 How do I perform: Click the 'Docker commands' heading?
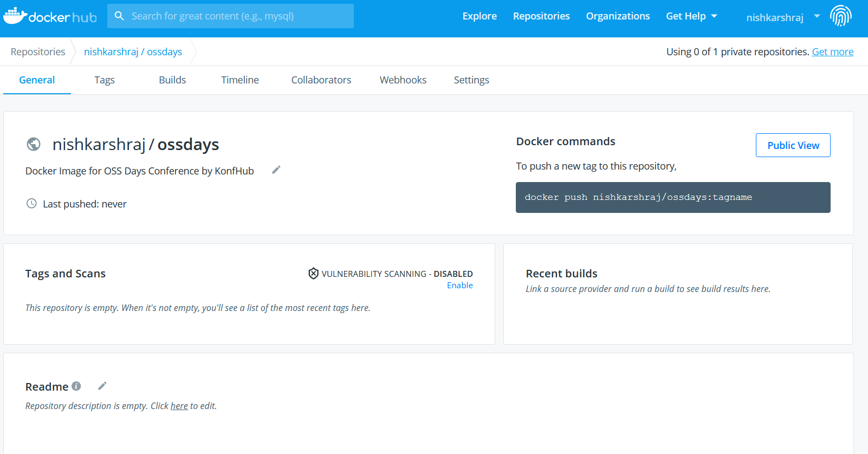(x=566, y=141)
